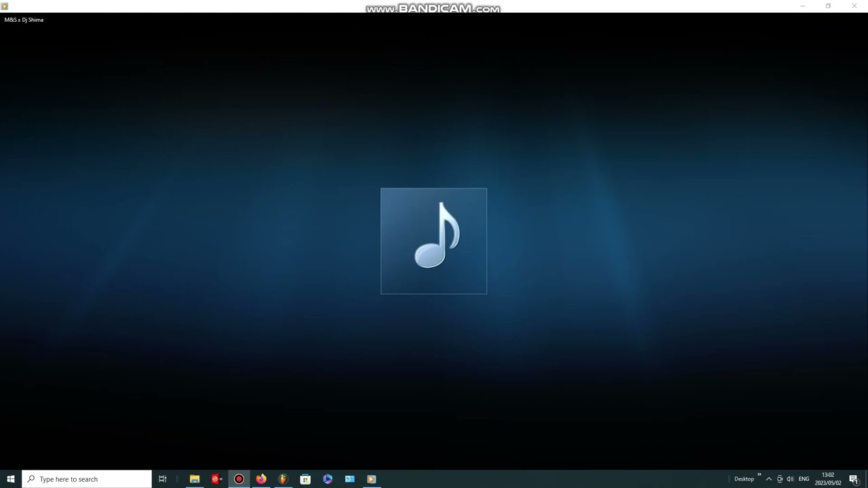
Task: Click the music note album art
Action: (434, 241)
